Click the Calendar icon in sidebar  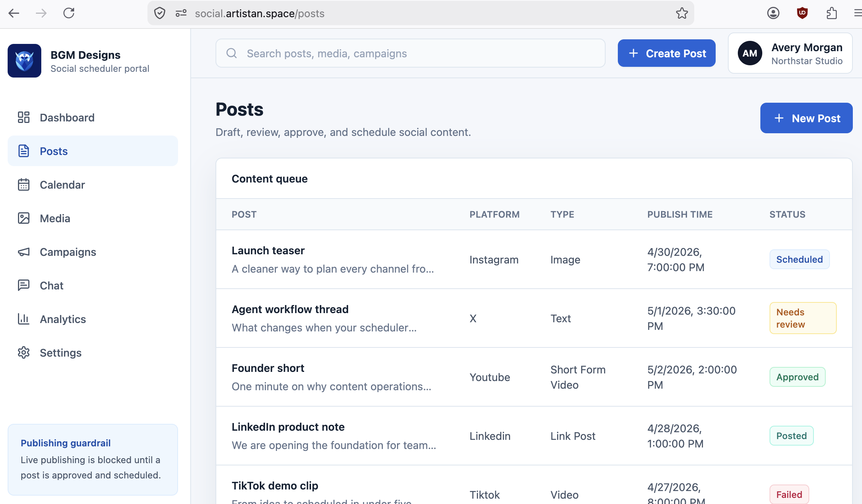point(24,184)
